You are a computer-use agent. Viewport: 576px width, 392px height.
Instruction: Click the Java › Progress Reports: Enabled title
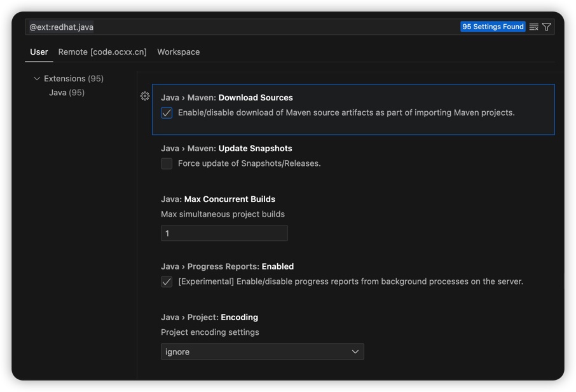point(227,266)
